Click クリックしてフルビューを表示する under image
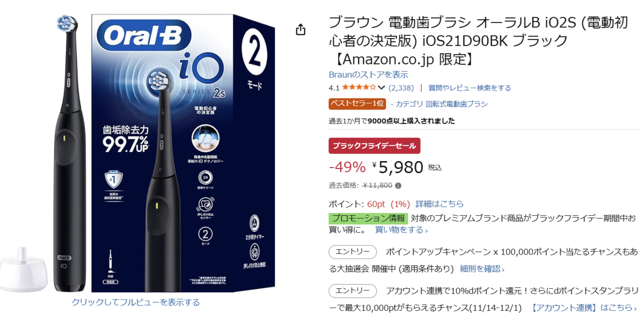The height and width of the screenshot is (314, 644). (x=136, y=302)
